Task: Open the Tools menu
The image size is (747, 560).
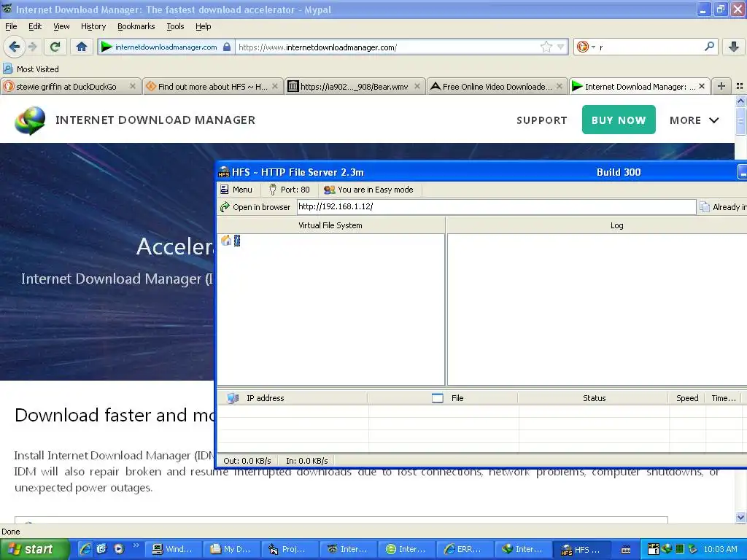Action: click(x=175, y=26)
